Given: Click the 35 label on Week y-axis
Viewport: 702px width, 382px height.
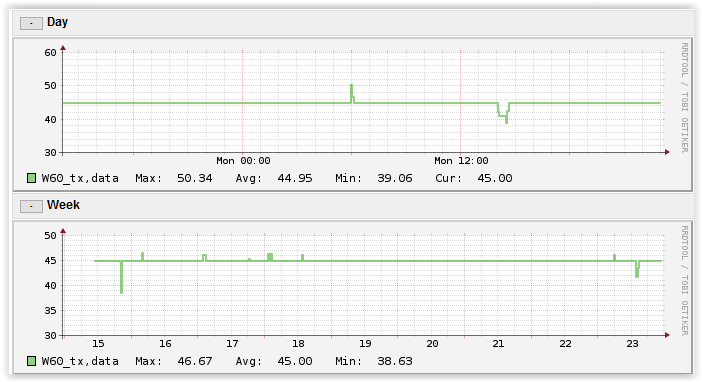Looking at the screenshot, I should tap(50, 310).
